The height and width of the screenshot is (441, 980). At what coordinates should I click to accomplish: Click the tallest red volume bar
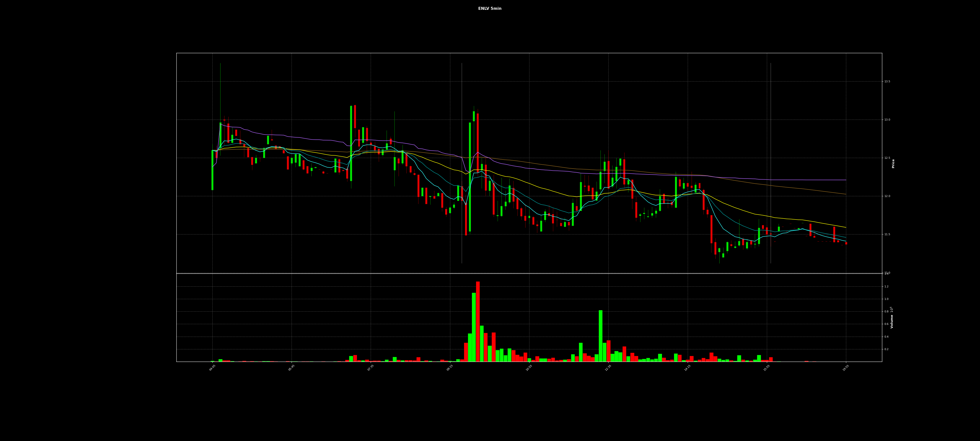pos(478,321)
